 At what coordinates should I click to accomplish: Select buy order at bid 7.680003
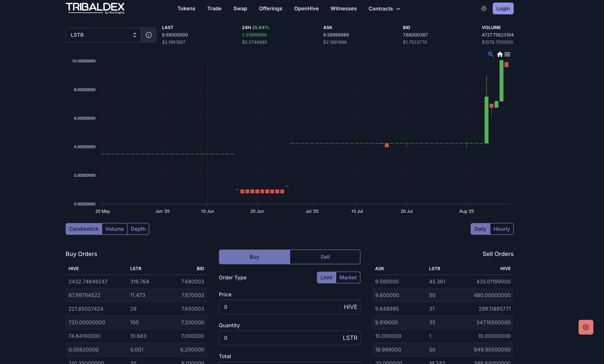coord(136,282)
